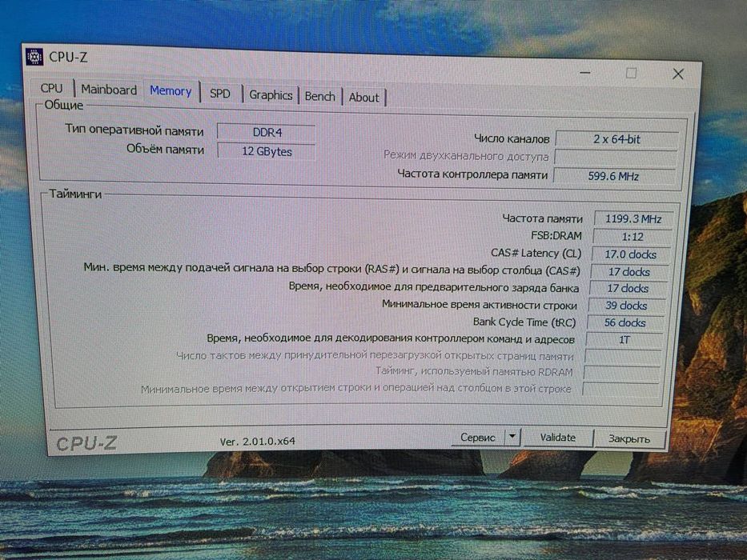The width and height of the screenshot is (747, 560).
Task: Click the Частота контроллера памяти label
Action: pyautogui.click(x=472, y=174)
